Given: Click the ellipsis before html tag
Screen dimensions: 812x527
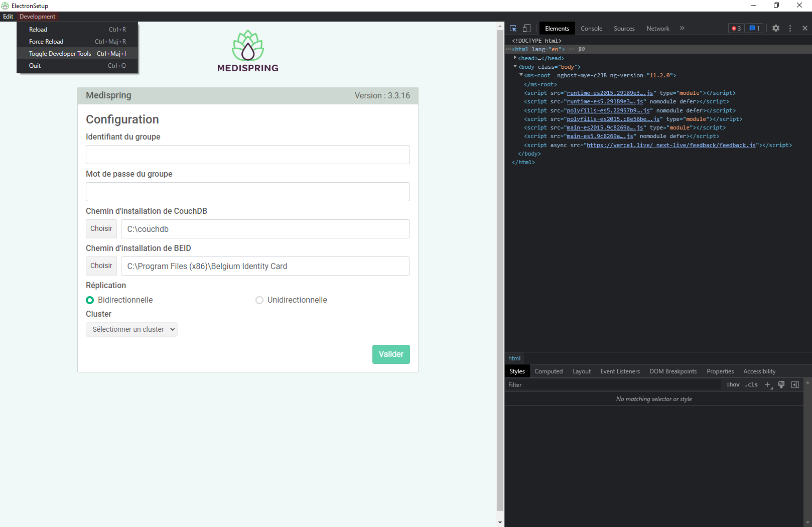Looking at the screenshot, I should [508, 49].
